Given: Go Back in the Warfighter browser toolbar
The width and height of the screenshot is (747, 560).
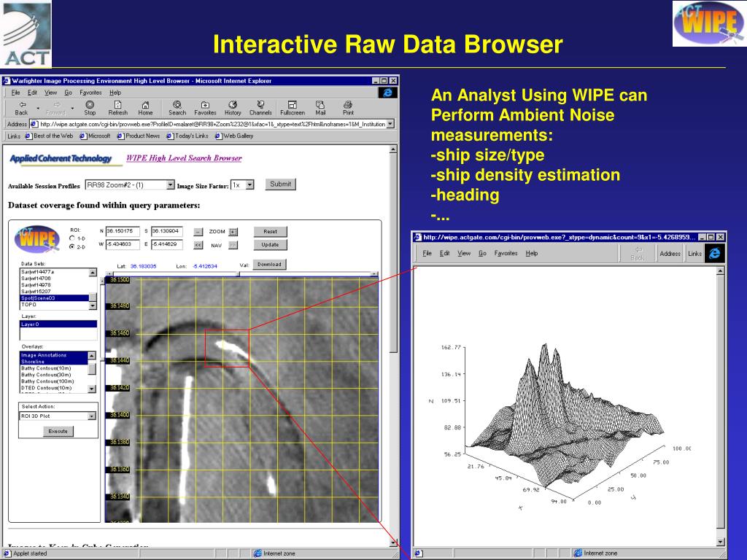Looking at the screenshot, I should [x=21, y=108].
